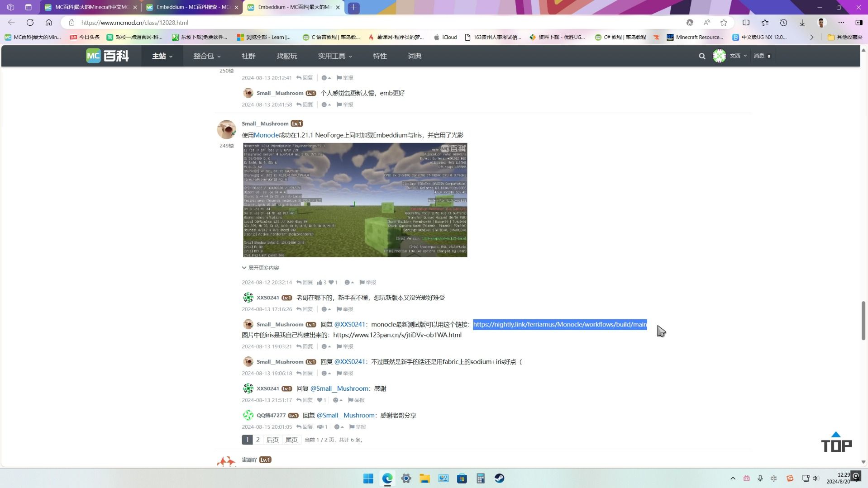Expand 实用工具 dropdown menu
This screenshot has height=488, width=868.
tap(335, 56)
